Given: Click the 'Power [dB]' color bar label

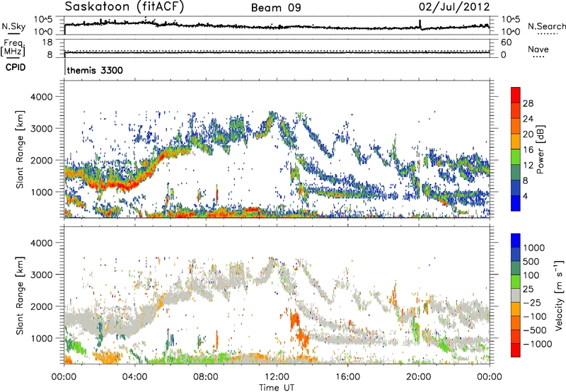Looking at the screenshot, I should 541,149.
